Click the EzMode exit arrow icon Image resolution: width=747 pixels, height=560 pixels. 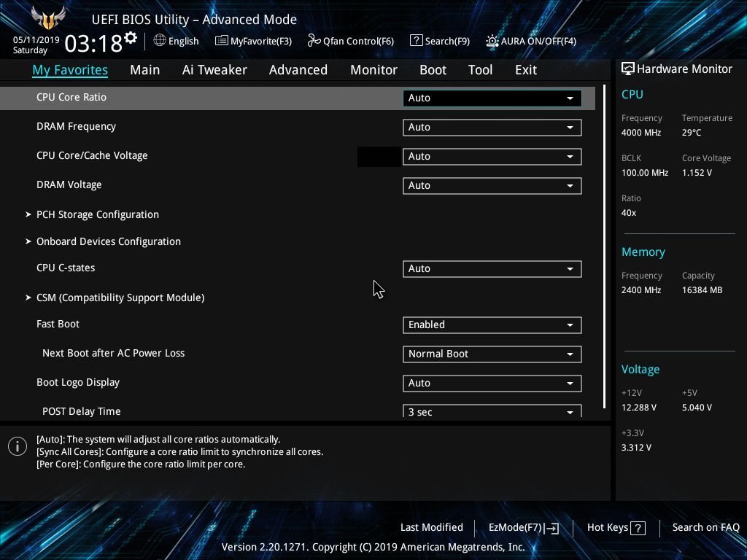pos(551,528)
